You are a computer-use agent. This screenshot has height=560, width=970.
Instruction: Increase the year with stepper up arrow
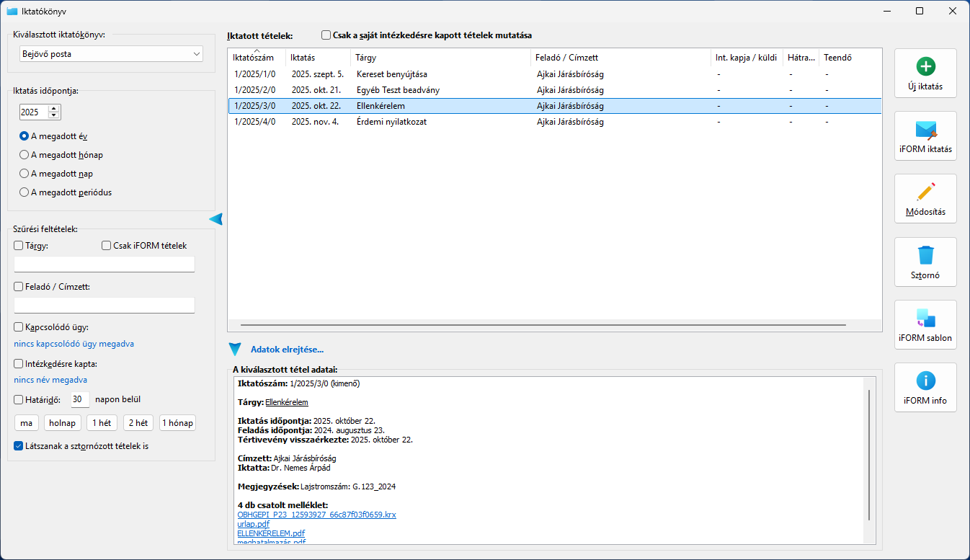tap(53, 109)
